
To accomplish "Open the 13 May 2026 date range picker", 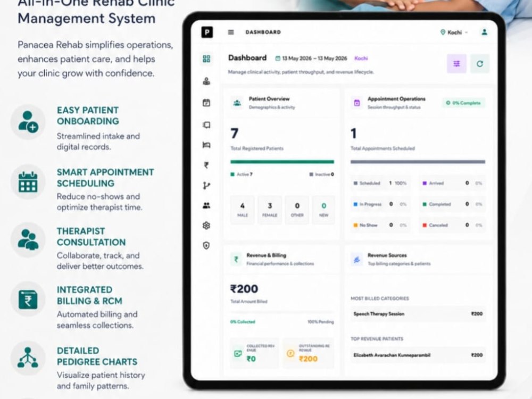I will point(311,59).
